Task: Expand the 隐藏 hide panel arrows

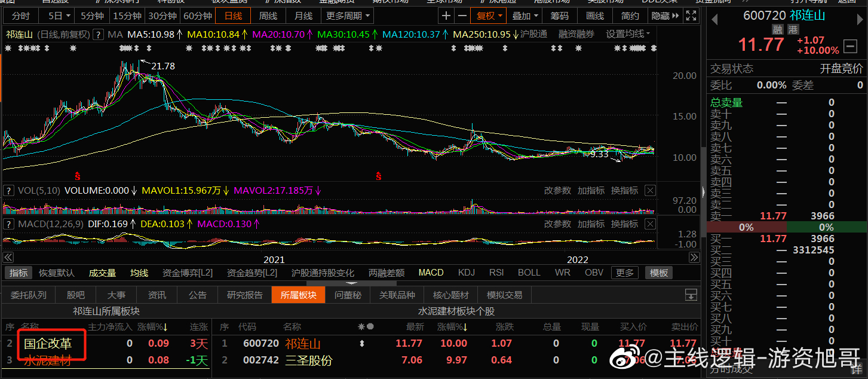Action: click(x=665, y=16)
